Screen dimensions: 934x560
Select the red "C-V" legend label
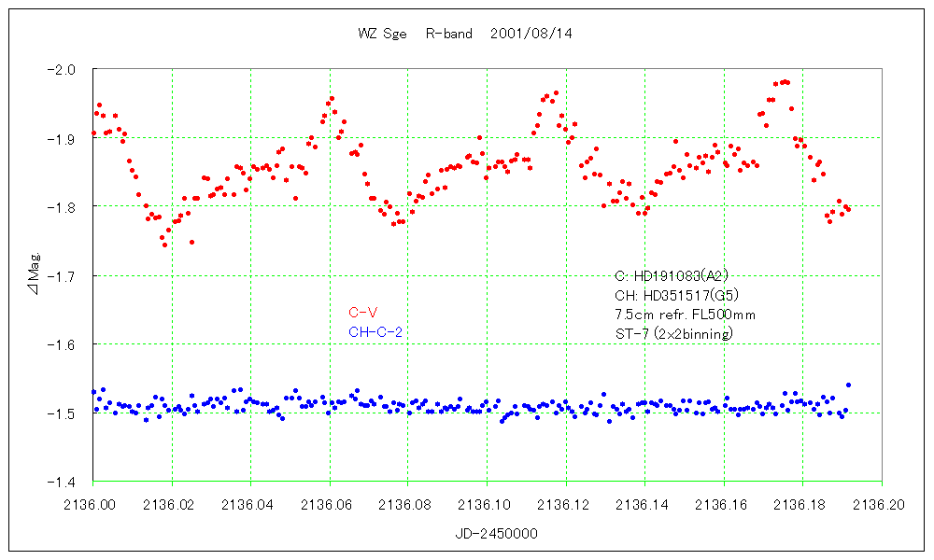362,313
